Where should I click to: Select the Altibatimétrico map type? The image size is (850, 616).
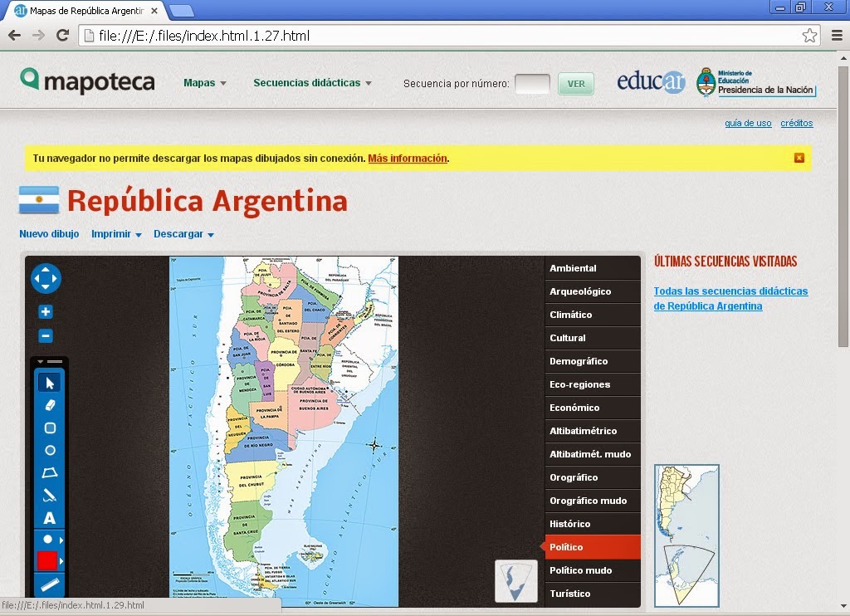tap(593, 431)
